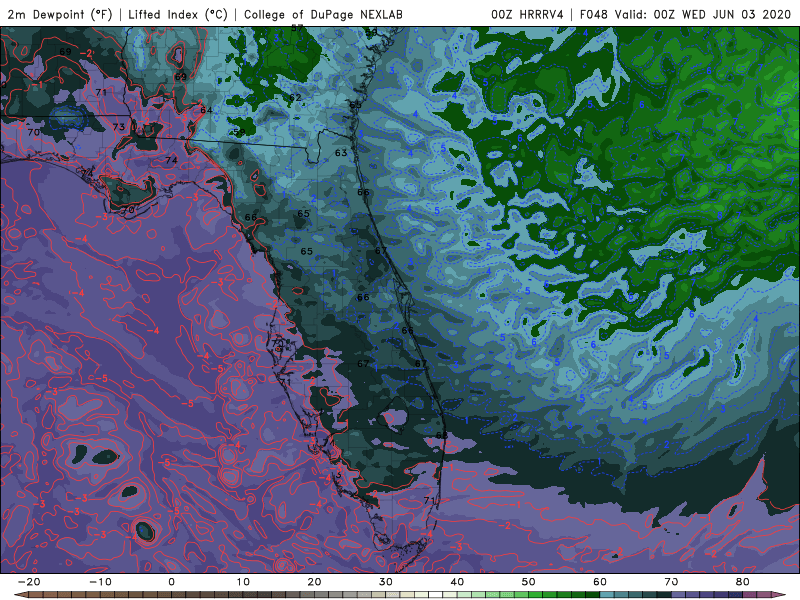The height and width of the screenshot is (600, 800).
Task: Click the '0' color scale label
Action: (171, 582)
